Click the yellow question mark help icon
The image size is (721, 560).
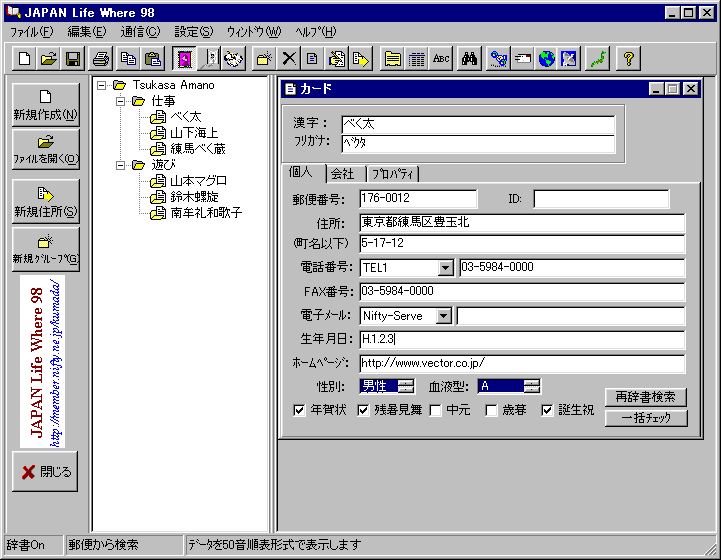pyautogui.click(x=628, y=59)
